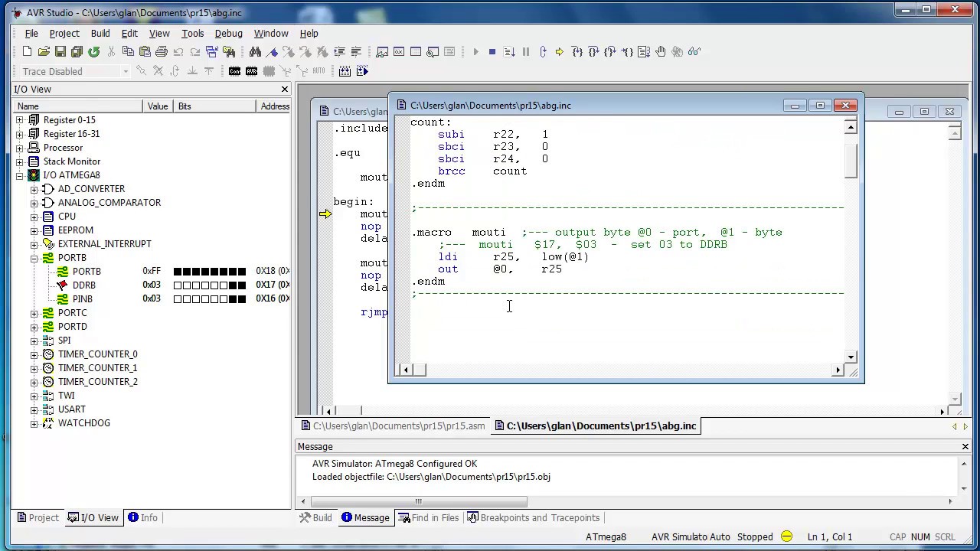Image resolution: width=980 pixels, height=551 pixels.
Task: Toggle bookmark with the blue flag icon
Action: (x=272, y=51)
